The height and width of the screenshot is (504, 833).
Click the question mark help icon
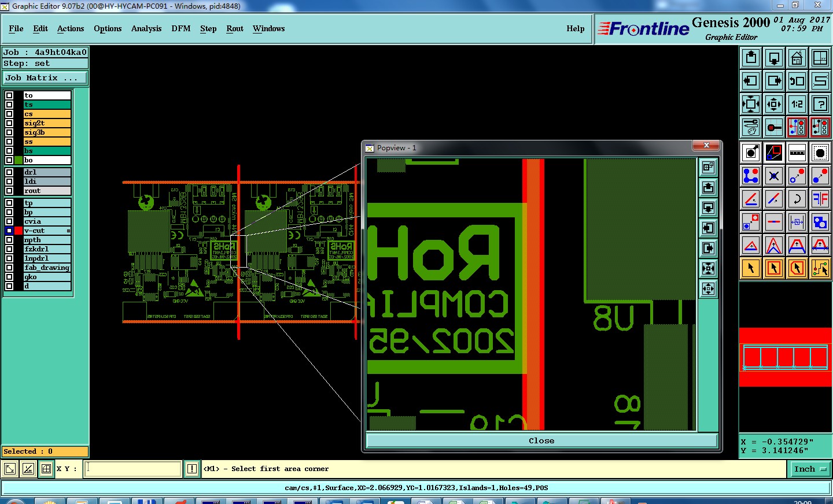[820, 104]
